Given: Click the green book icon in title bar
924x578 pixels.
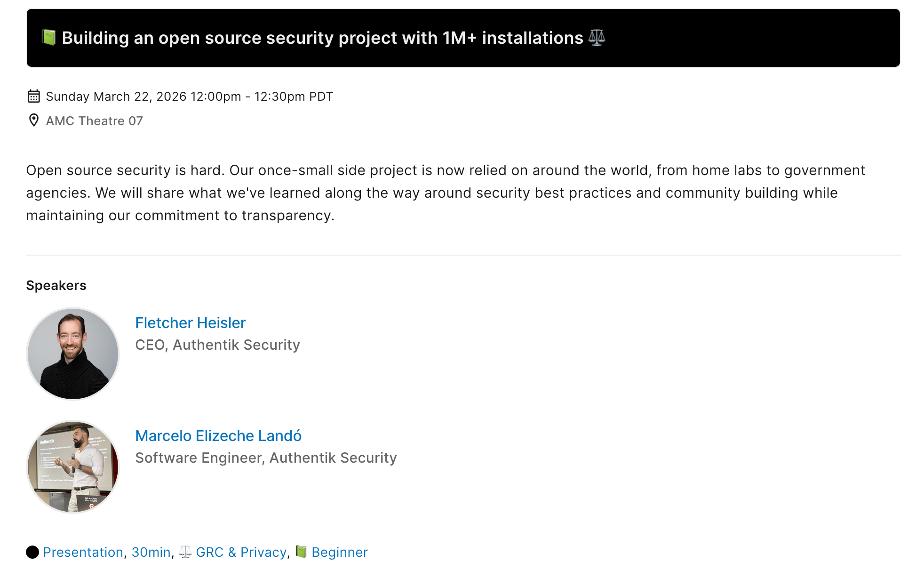Looking at the screenshot, I should point(49,37).
